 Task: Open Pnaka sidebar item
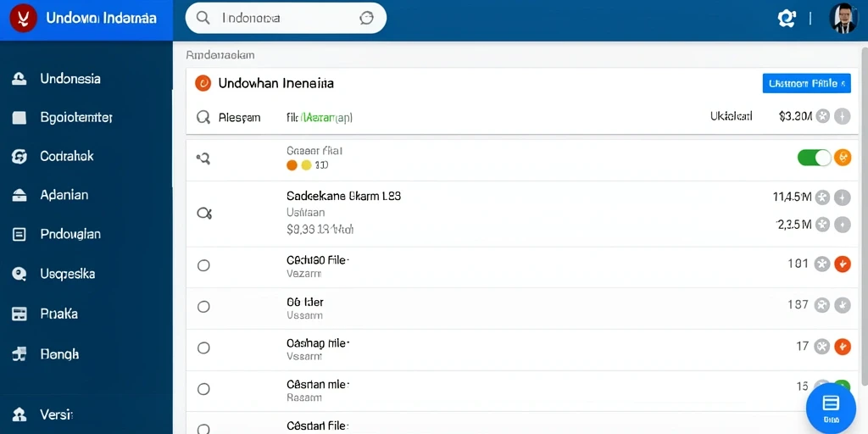(x=58, y=314)
